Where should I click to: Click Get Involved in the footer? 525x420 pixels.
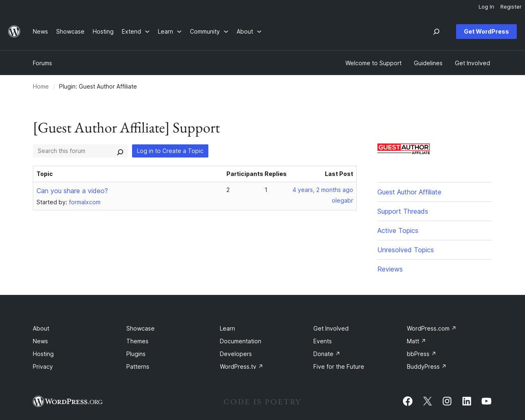click(x=331, y=329)
